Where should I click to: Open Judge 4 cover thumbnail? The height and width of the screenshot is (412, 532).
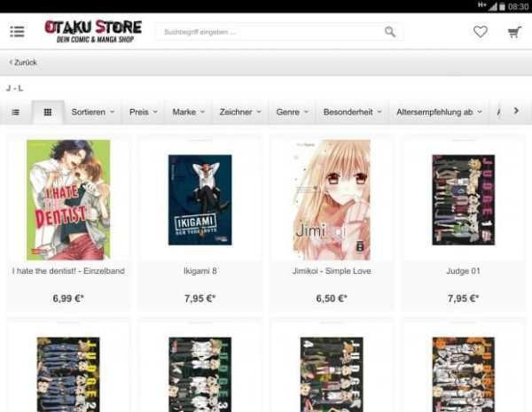coord(332,375)
